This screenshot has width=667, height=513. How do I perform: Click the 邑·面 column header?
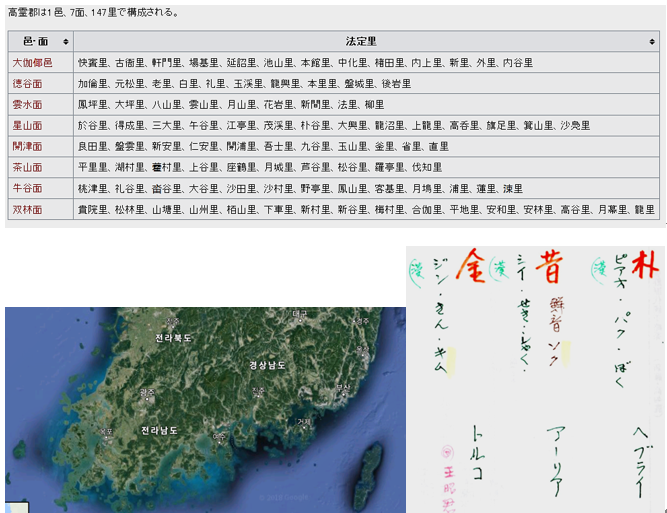click(41, 42)
